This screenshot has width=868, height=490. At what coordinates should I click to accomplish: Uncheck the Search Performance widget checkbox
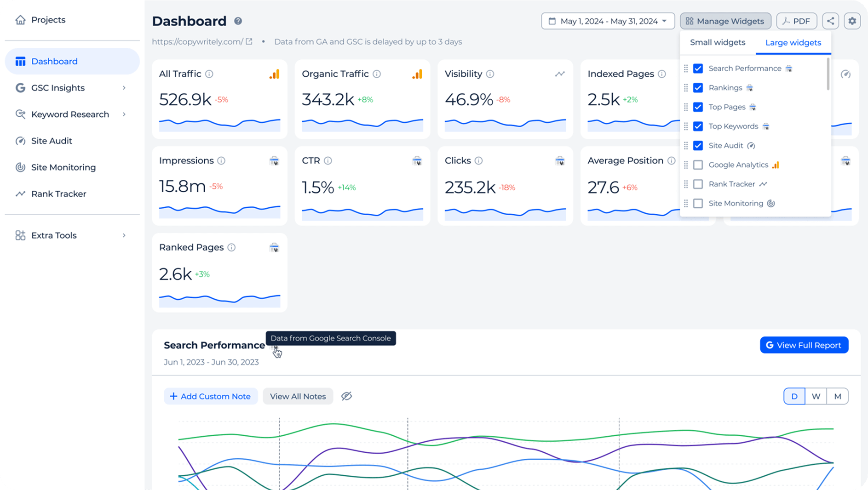(698, 68)
